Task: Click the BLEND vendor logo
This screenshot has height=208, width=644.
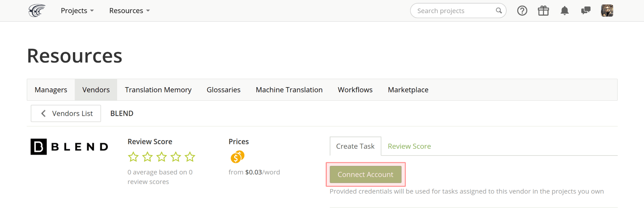Action: (69, 147)
